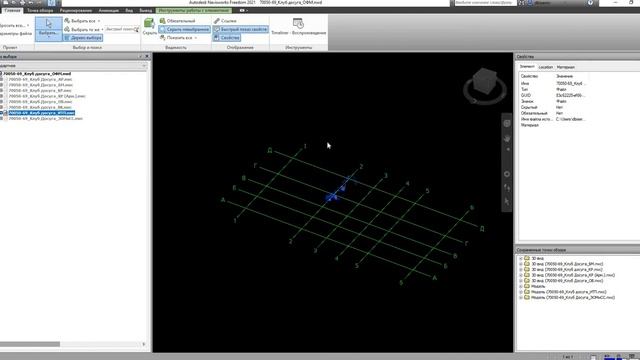The image size is (640, 360).
Task: Select the Orbit tool on navigation bar
Action: coord(507,174)
